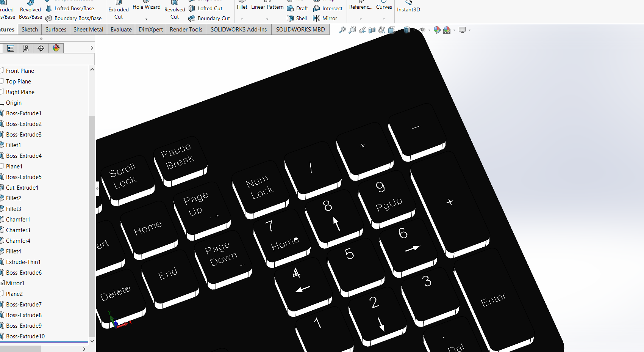The image size is (644, 352).
Task: Click the Boundary Boss/Base tool
Action: click(x=73, y=18)
